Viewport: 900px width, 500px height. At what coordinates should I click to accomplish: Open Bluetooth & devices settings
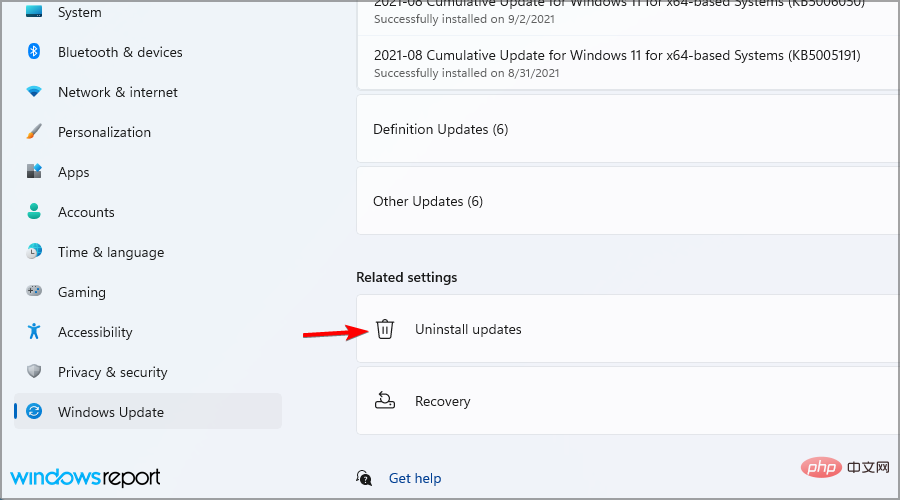point(148,52)
